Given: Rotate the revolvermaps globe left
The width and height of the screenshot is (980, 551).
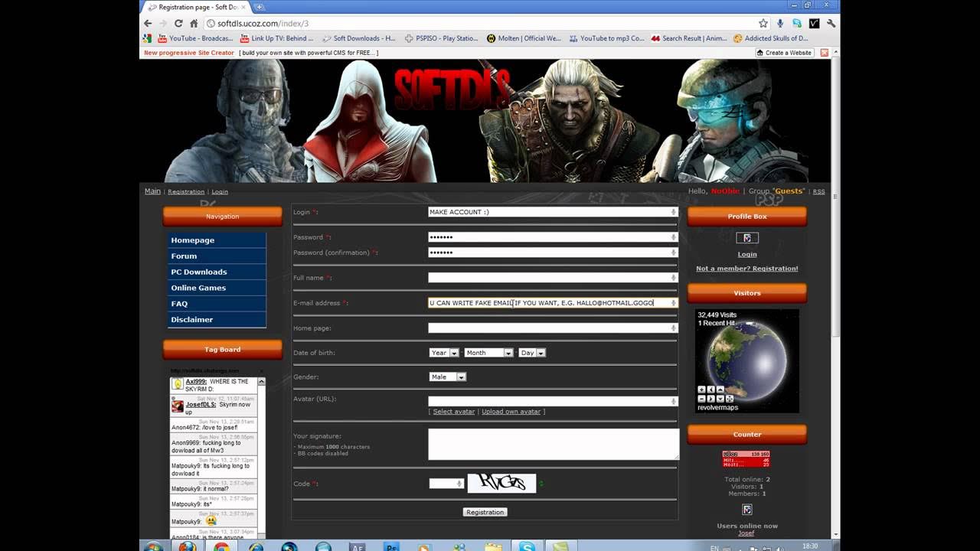Looking at the screenshot, I should pyautogui.click(x=711, y=390).
